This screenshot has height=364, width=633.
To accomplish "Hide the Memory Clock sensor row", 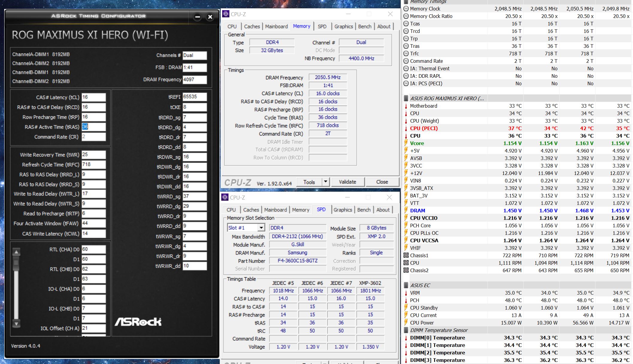I will click(406, 9).
